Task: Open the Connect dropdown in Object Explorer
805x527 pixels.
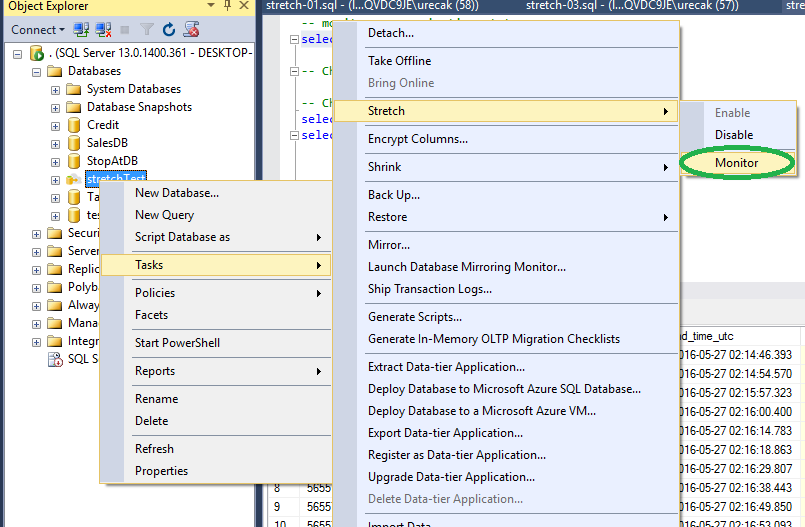Action: (x=38, y=30)
